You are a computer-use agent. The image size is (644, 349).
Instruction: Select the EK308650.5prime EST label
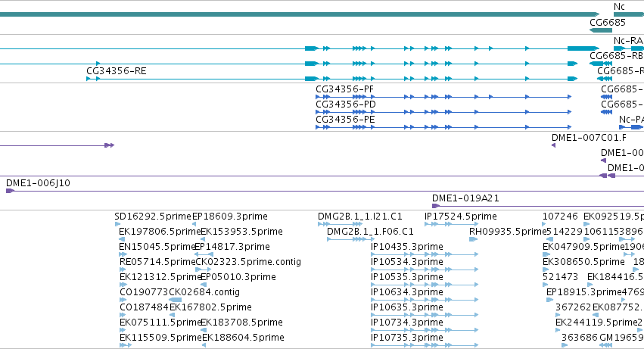point(583,262)
